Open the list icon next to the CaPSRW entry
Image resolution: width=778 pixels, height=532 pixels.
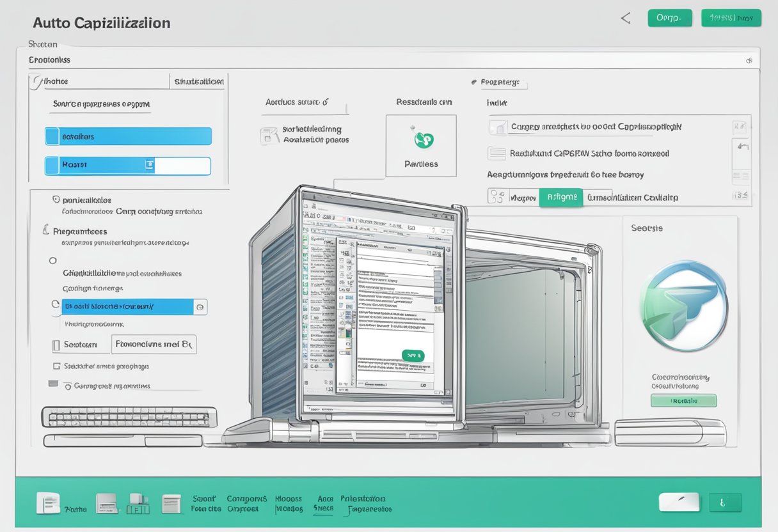pos(496,153)
